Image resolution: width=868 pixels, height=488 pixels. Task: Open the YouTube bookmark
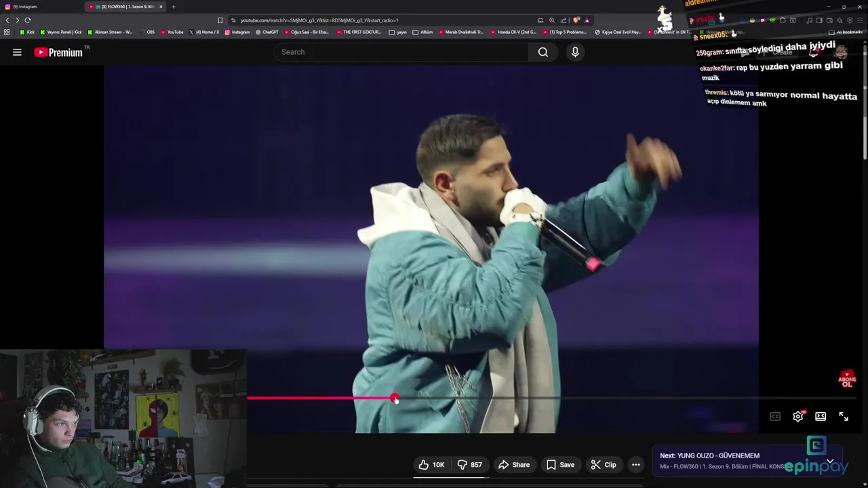(172, 32)
